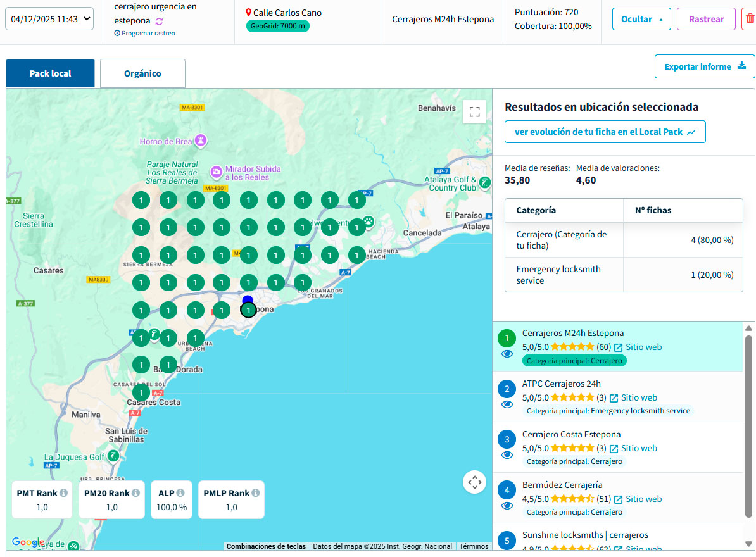Click the ALP info icon
This screenshot has width=756, height=557.
[180, 493]
